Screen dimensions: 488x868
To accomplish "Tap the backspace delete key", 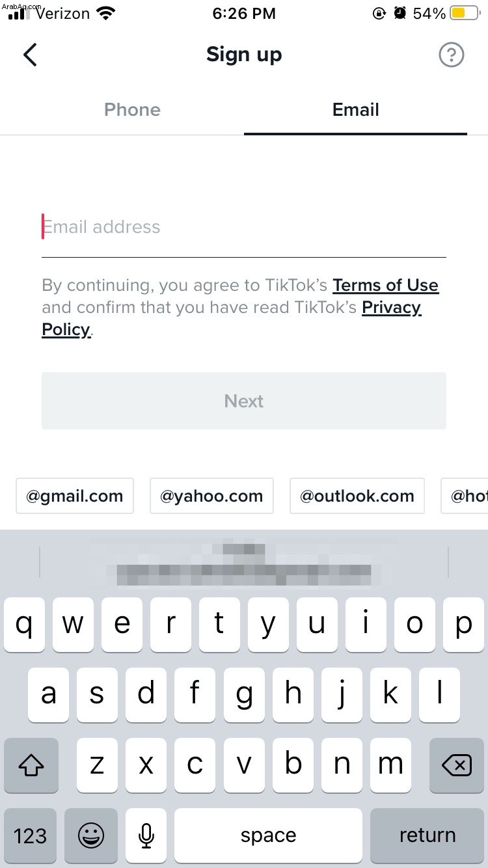I will pyautogui.click(x=457, y=765).
